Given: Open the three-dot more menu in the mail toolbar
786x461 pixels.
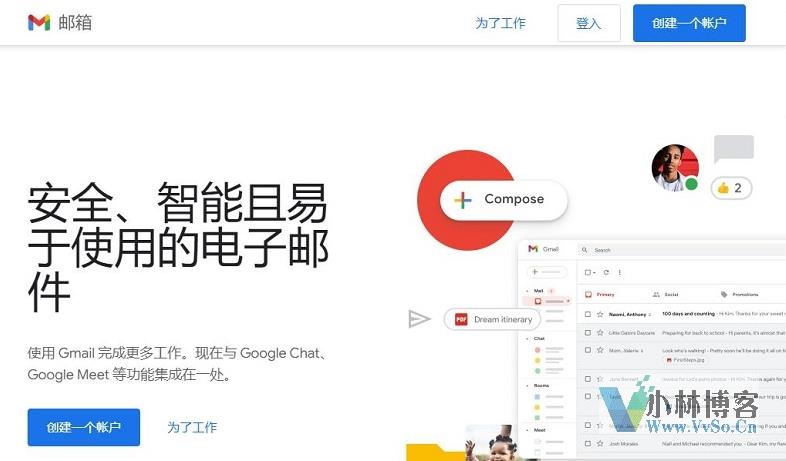Looking at the screenshot, I should [x=620, y=273].
